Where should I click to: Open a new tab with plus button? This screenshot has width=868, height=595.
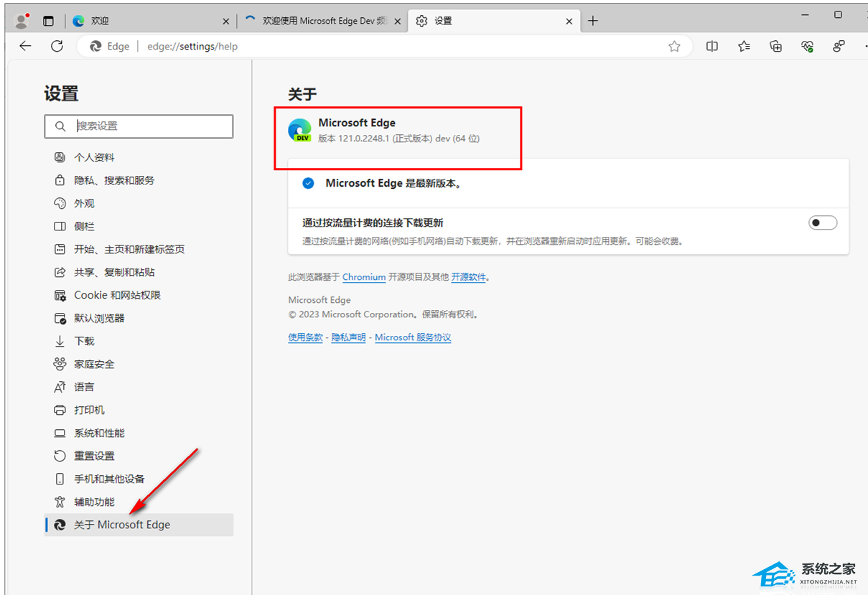click(x=592, y=21)
